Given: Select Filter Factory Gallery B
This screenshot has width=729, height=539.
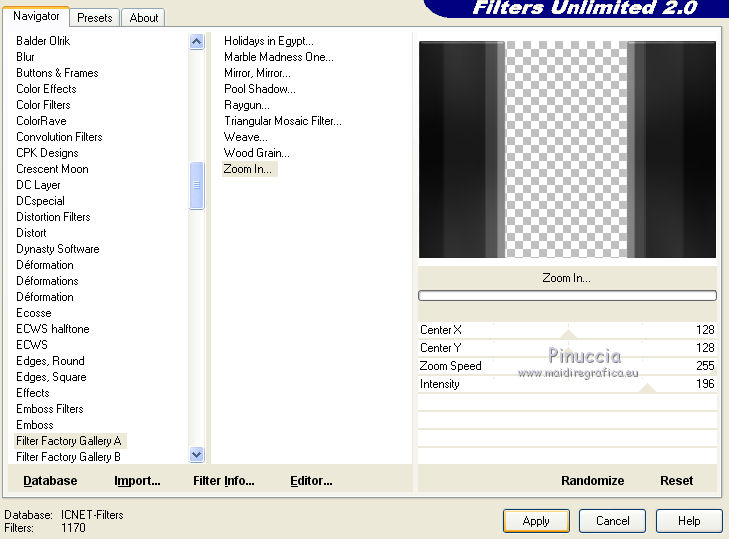Looking at the screenshot, I should tap(68, 457).
